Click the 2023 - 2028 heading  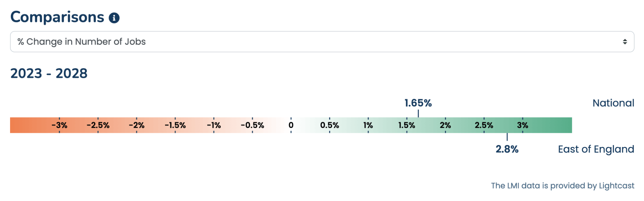click(x=49, y=73)
